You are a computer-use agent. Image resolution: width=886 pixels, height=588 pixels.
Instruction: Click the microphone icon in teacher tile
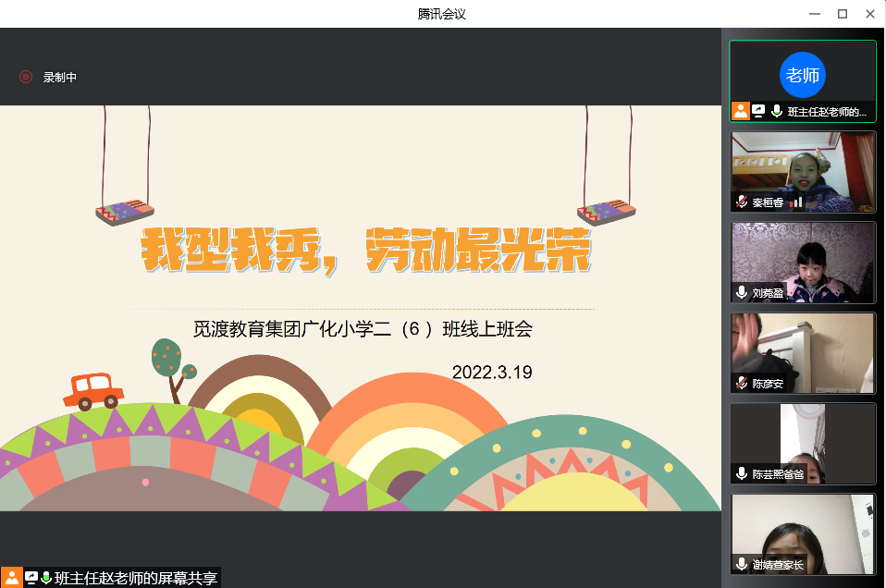[x=777, y=111]
